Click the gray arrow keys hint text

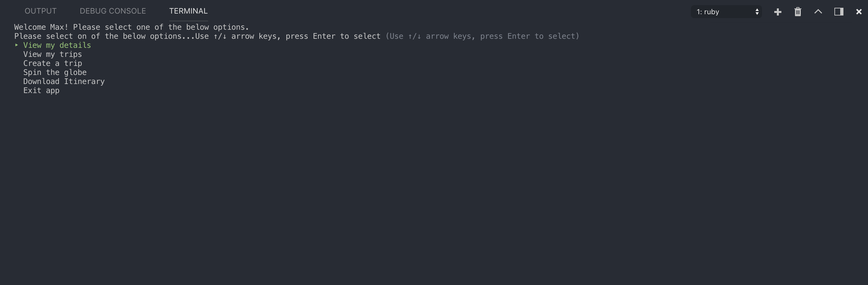point(482,36)
